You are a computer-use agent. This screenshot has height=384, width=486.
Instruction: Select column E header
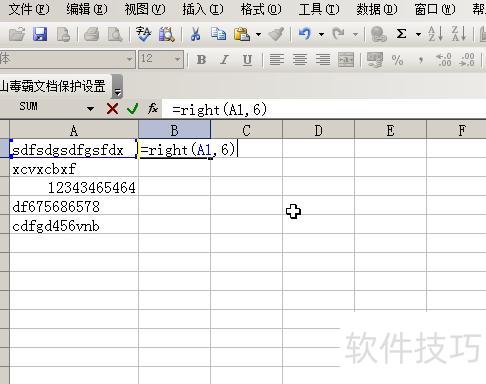[390, 130]
